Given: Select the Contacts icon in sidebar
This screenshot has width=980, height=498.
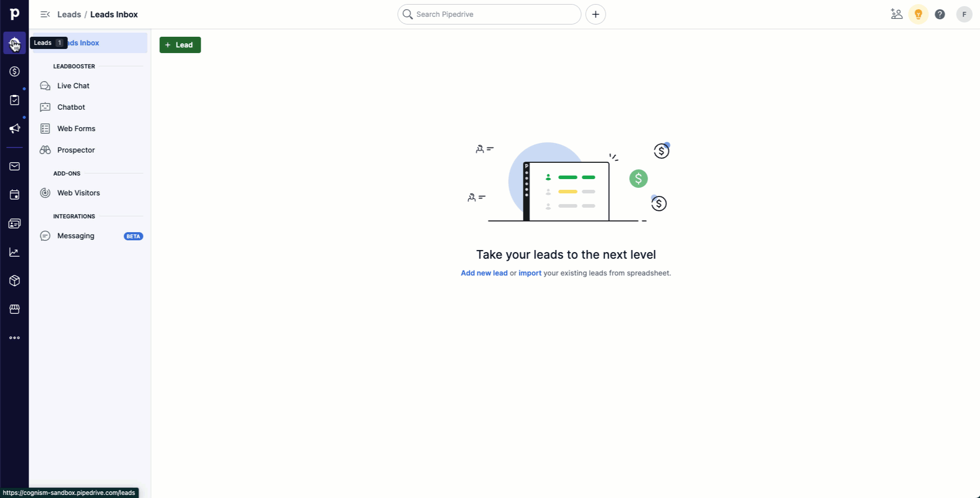Looking at the screenshot, I should 14,223.
